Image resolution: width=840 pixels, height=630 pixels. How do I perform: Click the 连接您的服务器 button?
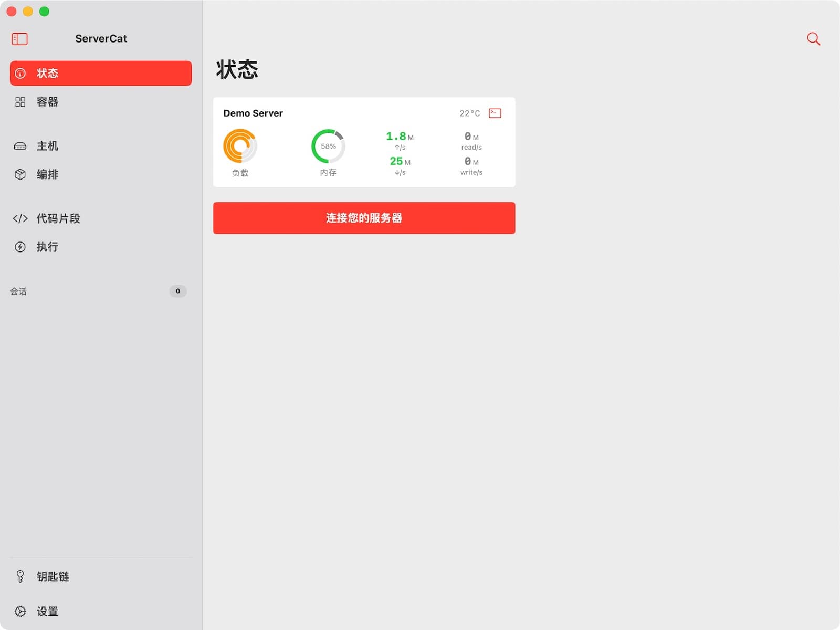364,218
